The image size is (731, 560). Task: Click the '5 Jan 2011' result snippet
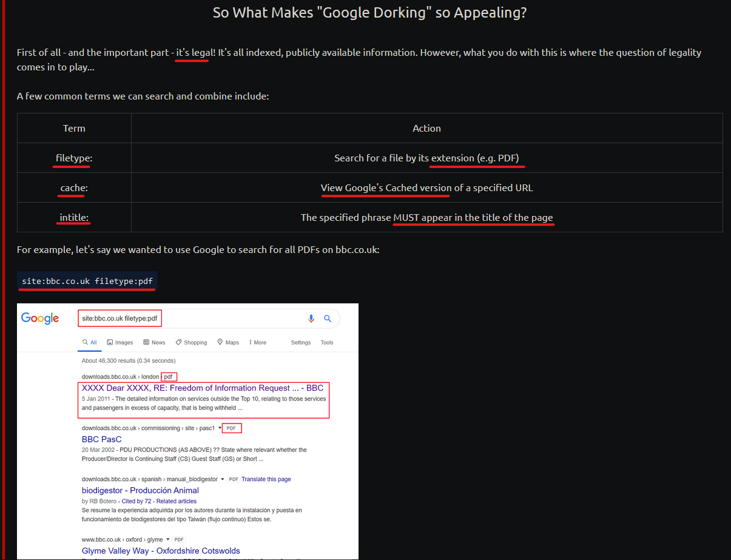click(204, 403)
